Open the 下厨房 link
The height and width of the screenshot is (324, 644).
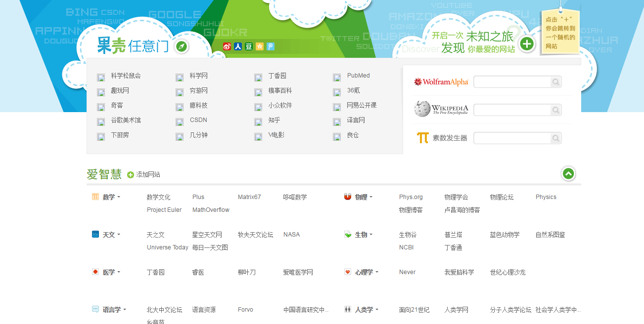tap(120, 135)
